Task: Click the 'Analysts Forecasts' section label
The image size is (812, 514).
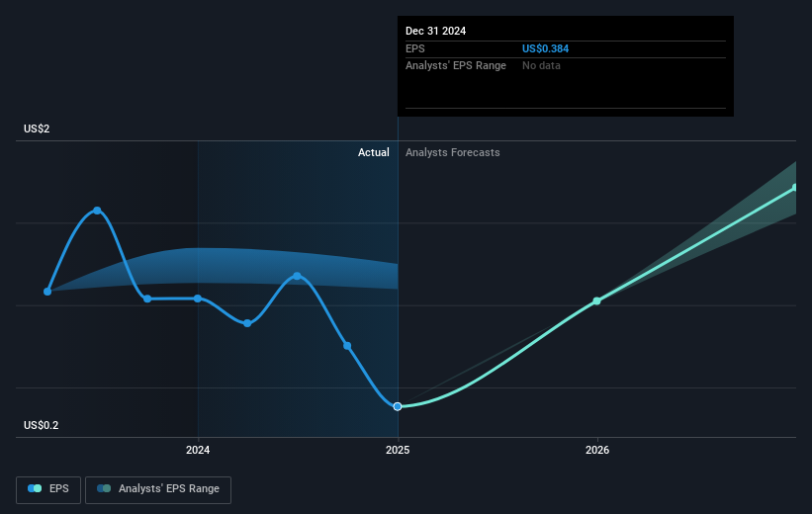Action: [x=453, y=152]
